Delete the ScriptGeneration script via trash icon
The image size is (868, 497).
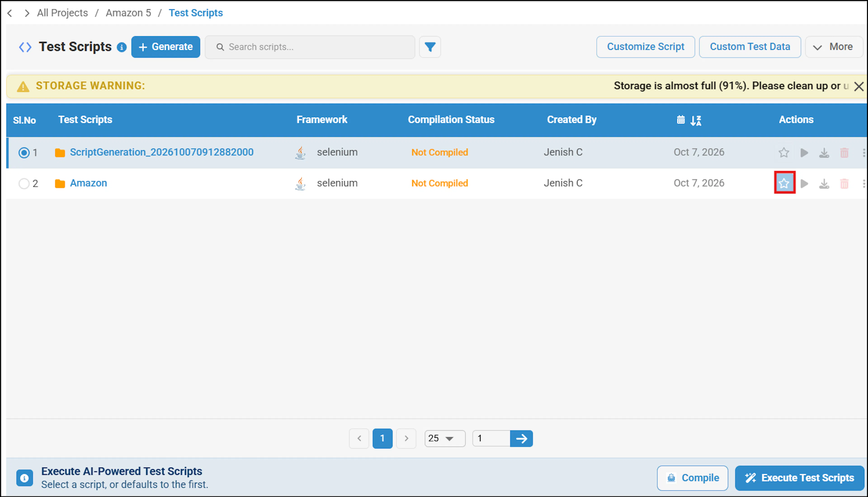[844, 152]
